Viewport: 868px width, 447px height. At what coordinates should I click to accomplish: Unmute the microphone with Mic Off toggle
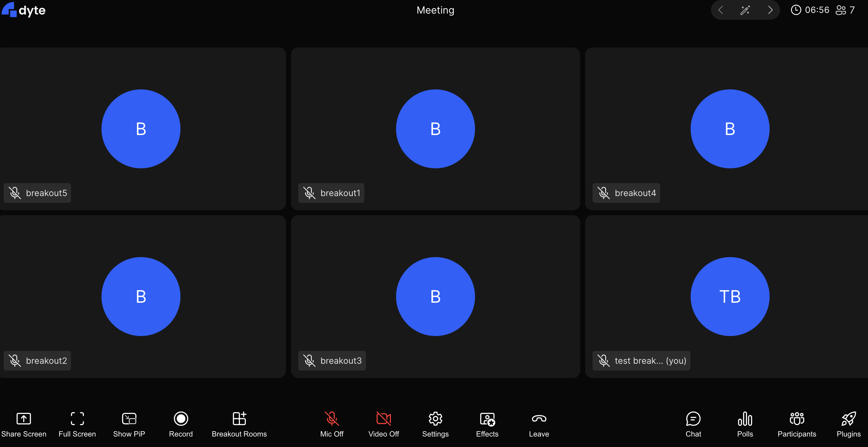click(332, 419)
